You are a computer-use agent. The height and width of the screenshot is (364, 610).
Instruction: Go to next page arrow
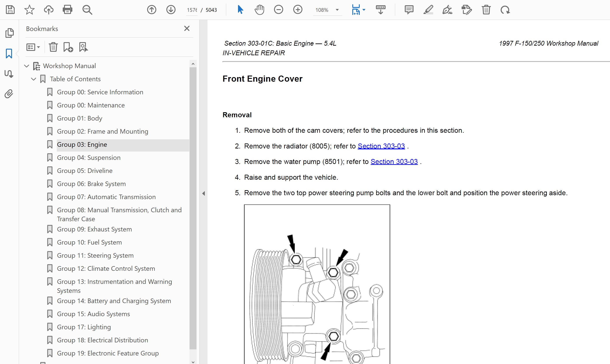pos(171,10)
